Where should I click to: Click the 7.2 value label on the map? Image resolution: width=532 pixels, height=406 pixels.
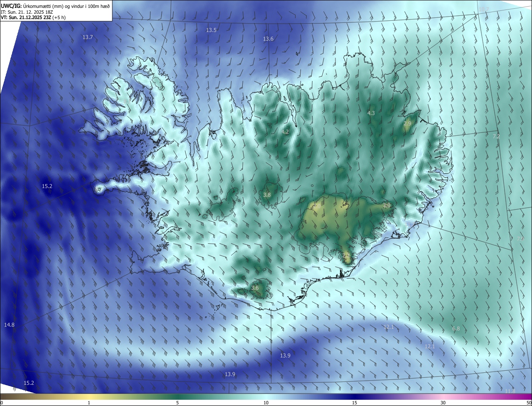tap(496, 137)
